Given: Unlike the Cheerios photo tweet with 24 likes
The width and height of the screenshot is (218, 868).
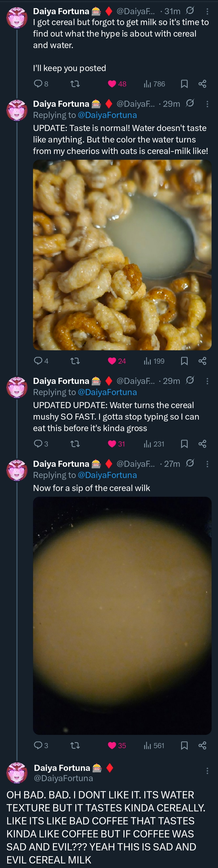Looking at the screenshot, I should coord(112,361).
